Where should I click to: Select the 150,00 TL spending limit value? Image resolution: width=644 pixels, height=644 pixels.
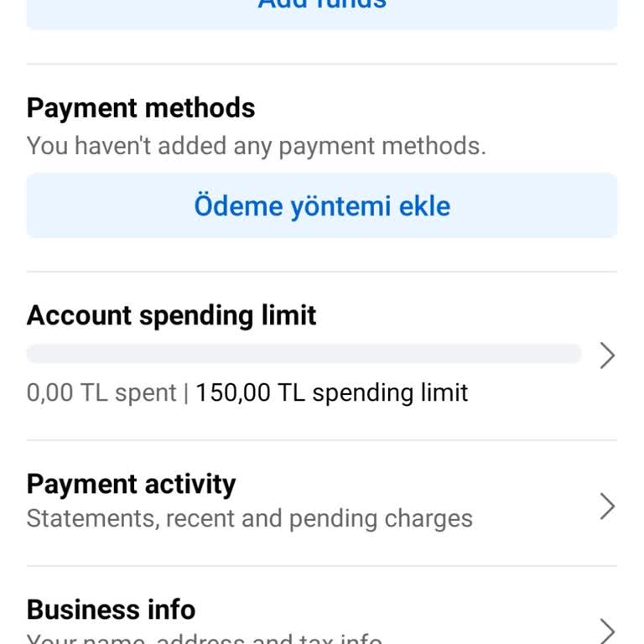click(x=331, y=392)
